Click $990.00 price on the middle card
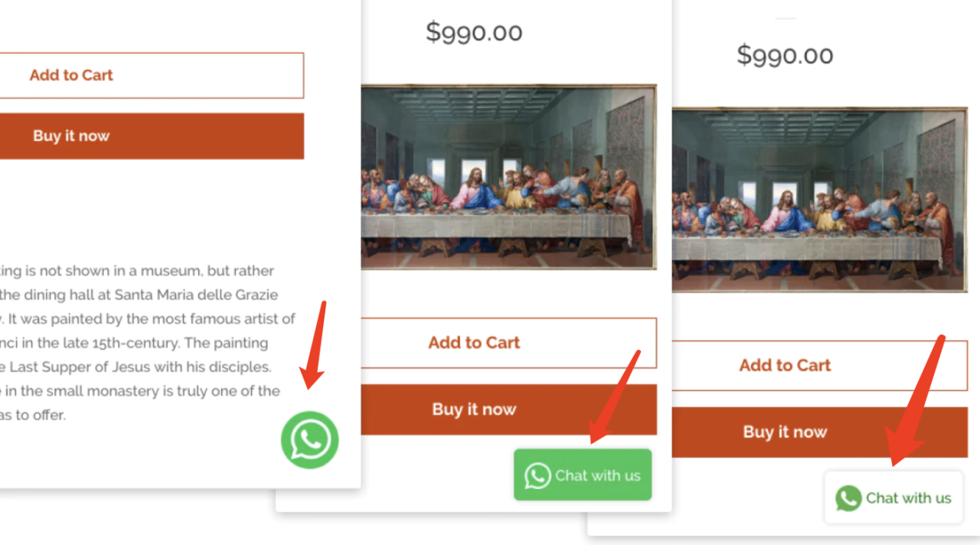Viewport: 980px width, 545px height. (x=474, y=32)
